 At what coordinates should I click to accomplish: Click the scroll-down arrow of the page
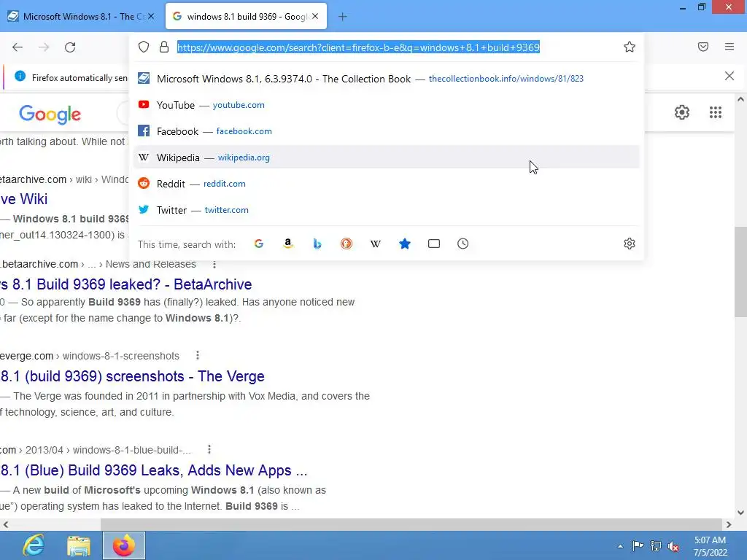click(x=740, y=513)
